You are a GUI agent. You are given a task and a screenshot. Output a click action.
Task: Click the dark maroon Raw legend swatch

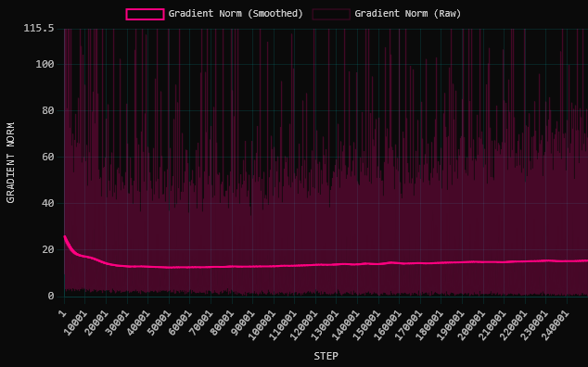pos(331,14)
